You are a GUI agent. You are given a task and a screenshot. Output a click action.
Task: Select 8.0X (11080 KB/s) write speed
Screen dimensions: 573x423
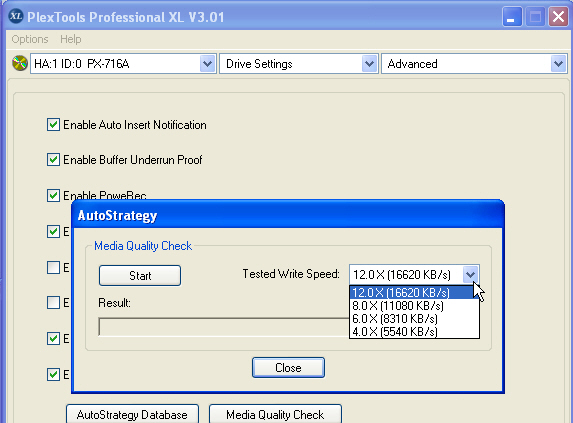[x=414, y=306]
